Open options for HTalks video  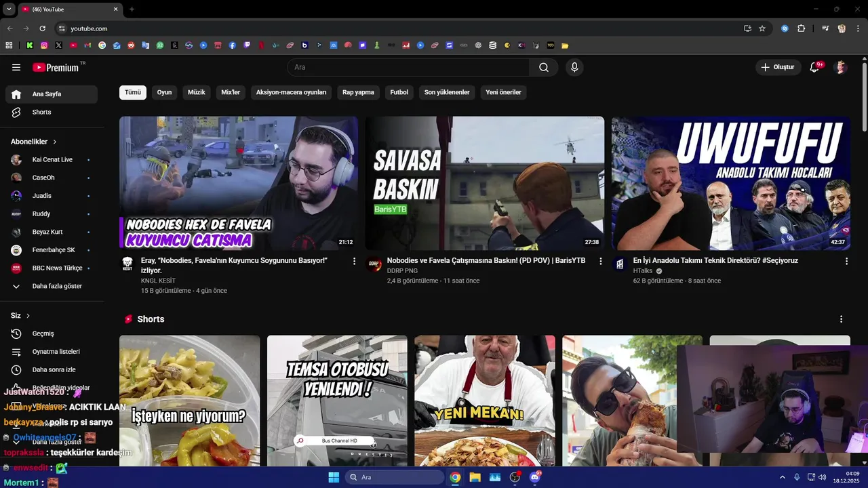pyautogui.click(x=846, y=261)
